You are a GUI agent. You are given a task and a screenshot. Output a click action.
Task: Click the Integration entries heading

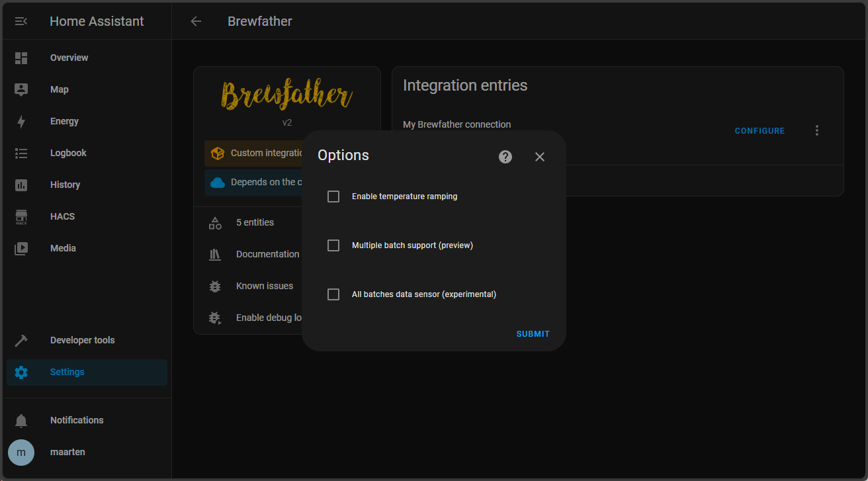[x=465, y=85]
